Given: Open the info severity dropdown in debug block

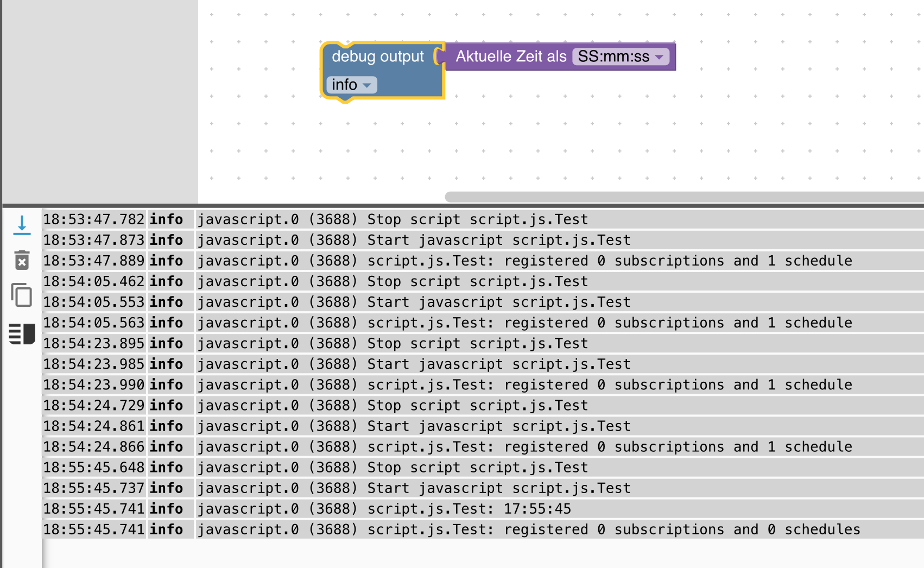Looking at the screenshot, I should [x=351, y=85].
